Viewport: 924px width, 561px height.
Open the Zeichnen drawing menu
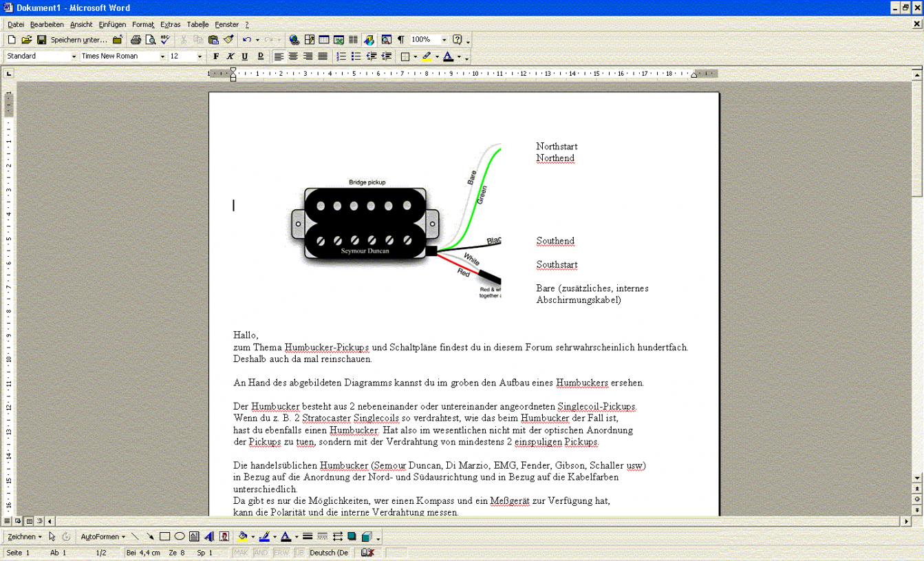coord(25,536)
